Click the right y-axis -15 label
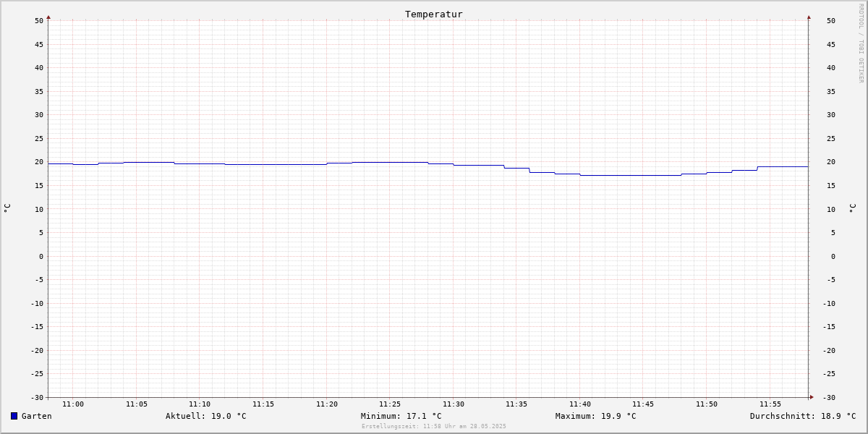This screenshot has height=434, width=868. [x=829, y=327]
